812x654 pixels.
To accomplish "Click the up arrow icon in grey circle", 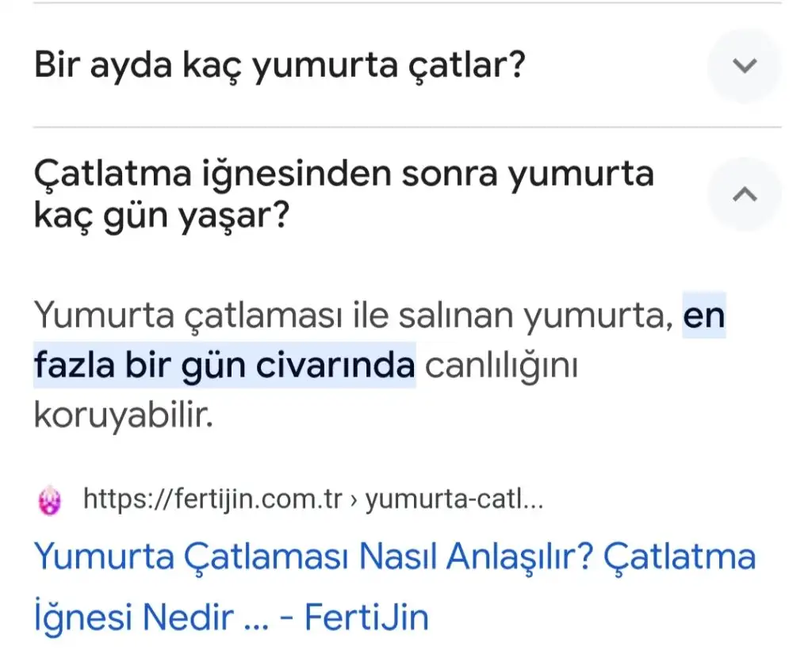I will click(x=744, y=194).
